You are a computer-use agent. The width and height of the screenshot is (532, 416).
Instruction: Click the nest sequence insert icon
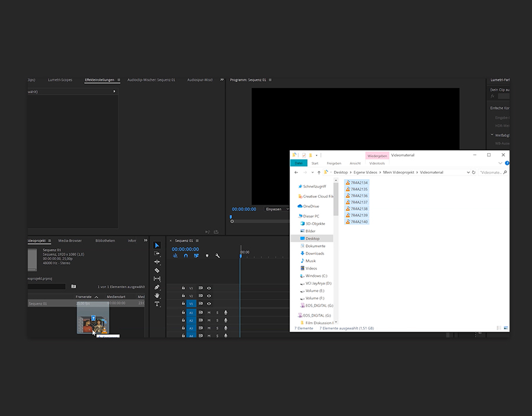point(175,256)
